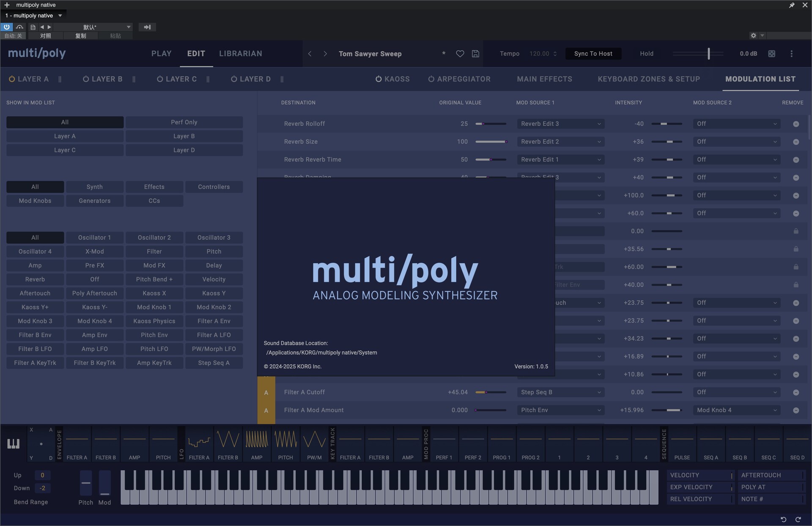The width and height of the screenshot is (812, 526).
Task: Go to the next preset arrow
Action: pyautogui.click(x=325, y=54)
